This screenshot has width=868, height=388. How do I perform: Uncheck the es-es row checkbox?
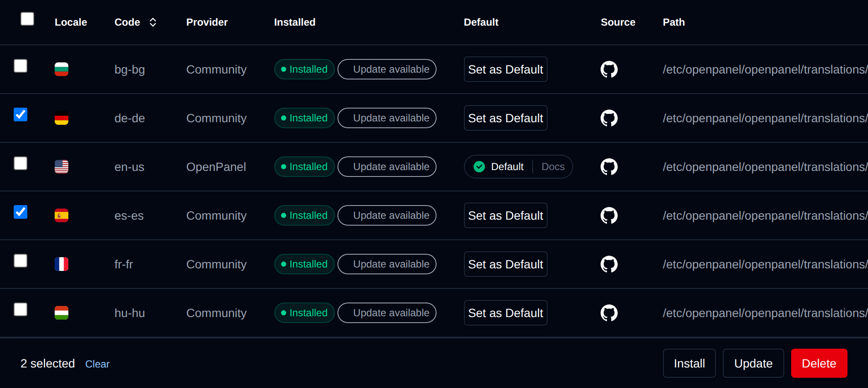21,212
